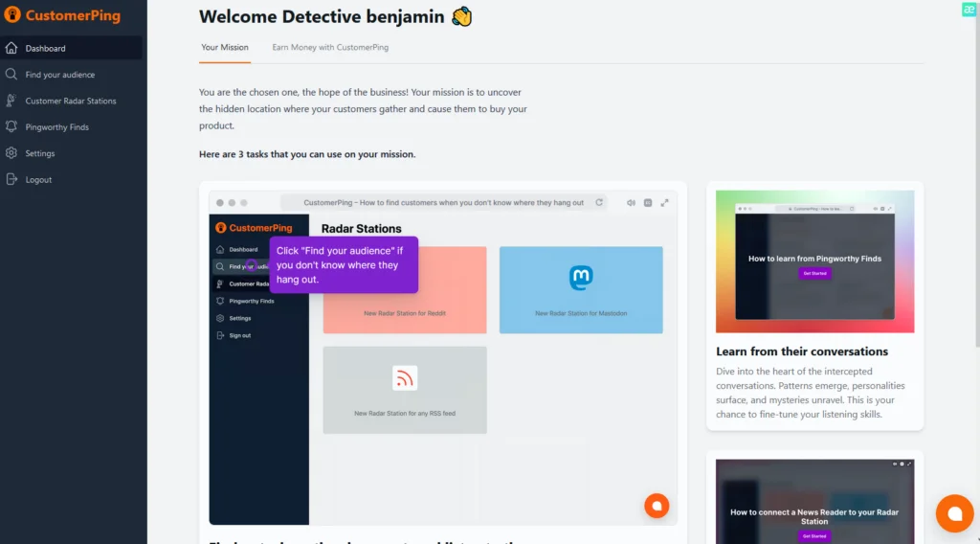Click the CustomerPing logo inside demo
The image size is (980, 544).
254,228
